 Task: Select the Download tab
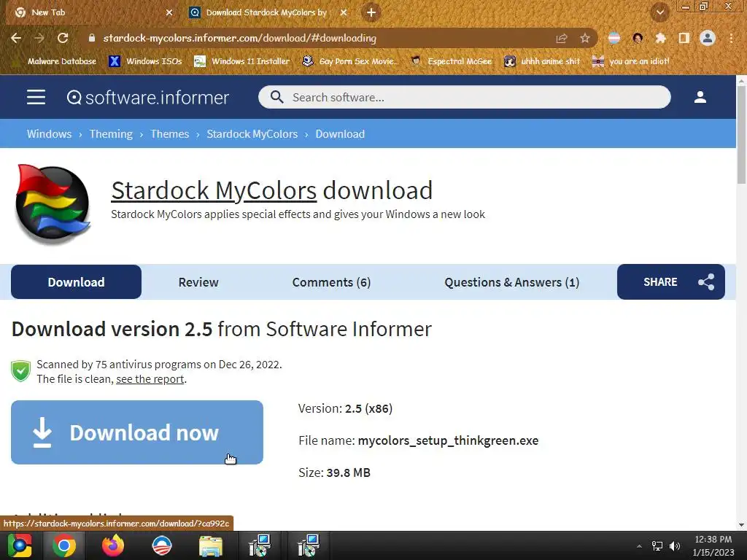[76, 282]
